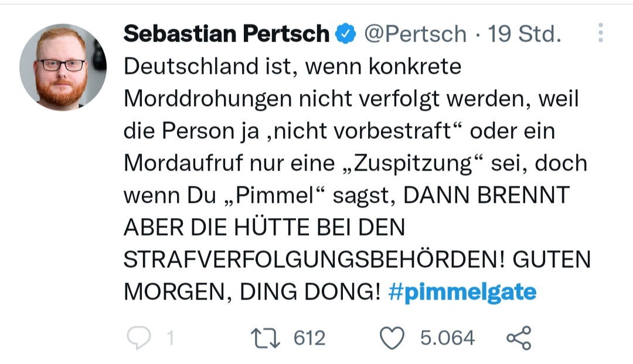Open the @Pertsch handle link
This screenshot has width=633, height=364.
[x=415, y=35]
